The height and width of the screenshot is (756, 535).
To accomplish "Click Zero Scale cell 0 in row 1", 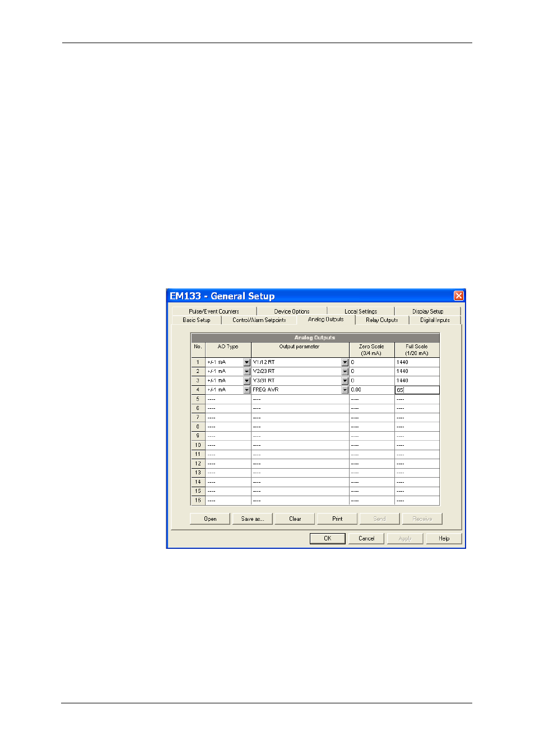I will (372, 362).
